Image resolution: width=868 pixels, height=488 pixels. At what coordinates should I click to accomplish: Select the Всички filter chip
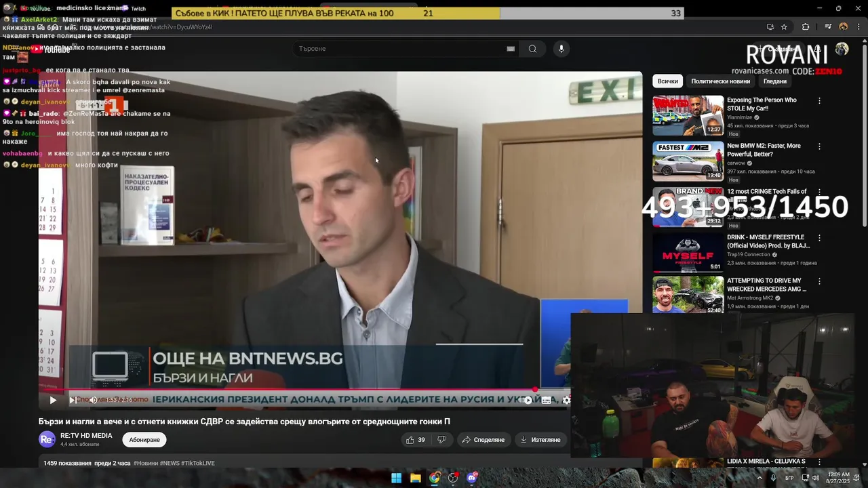(x=667, y=81)
